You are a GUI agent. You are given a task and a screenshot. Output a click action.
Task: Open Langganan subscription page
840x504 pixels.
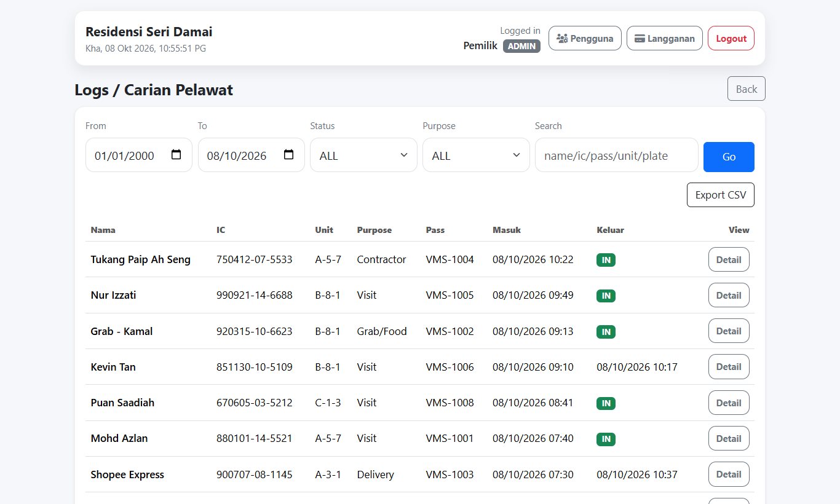(665, 38)
